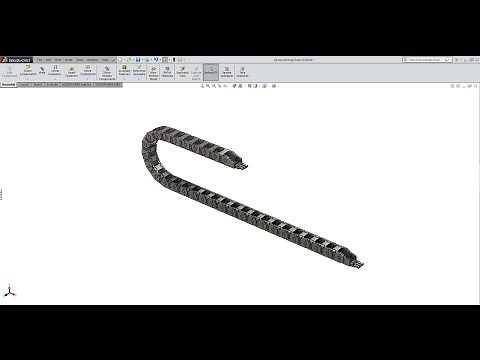Switch to the Evaluate tab
480x360 pixels.
52,85
